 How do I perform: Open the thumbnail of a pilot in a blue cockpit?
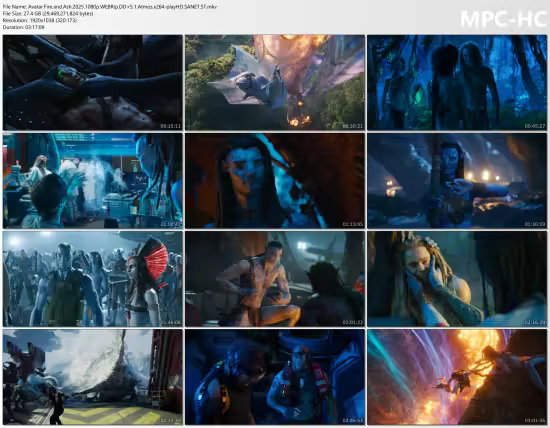[x=275, y=377]
